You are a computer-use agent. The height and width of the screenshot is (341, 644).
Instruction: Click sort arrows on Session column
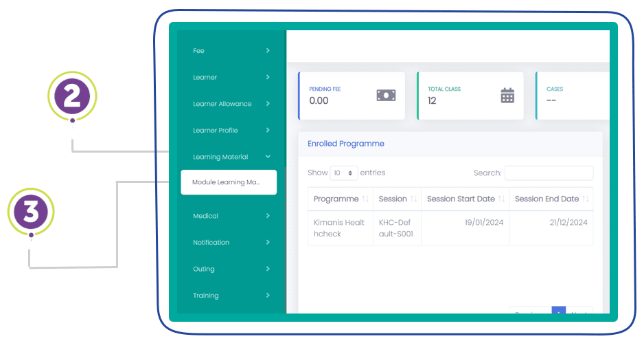tap(414, 199)
